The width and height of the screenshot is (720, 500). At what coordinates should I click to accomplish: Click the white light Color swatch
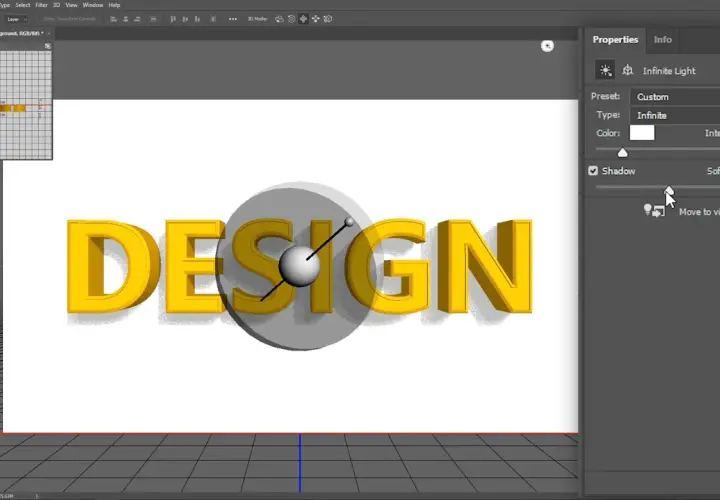642,133
